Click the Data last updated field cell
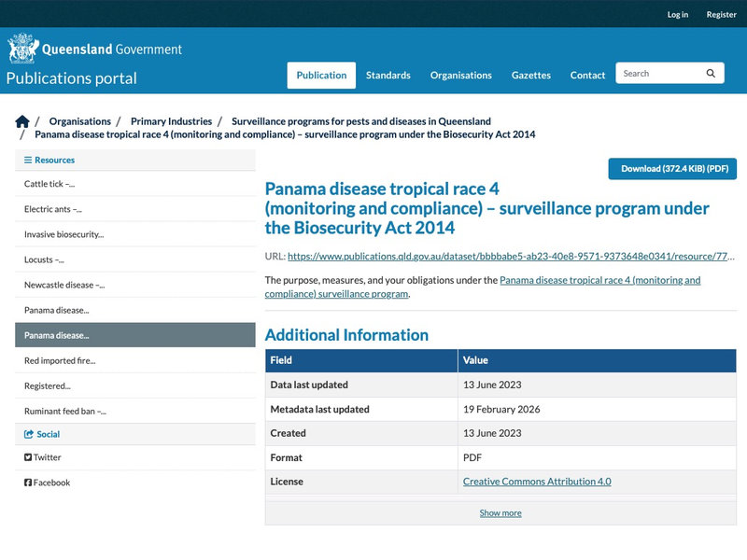The image size is (747, 560). point(361,385)
